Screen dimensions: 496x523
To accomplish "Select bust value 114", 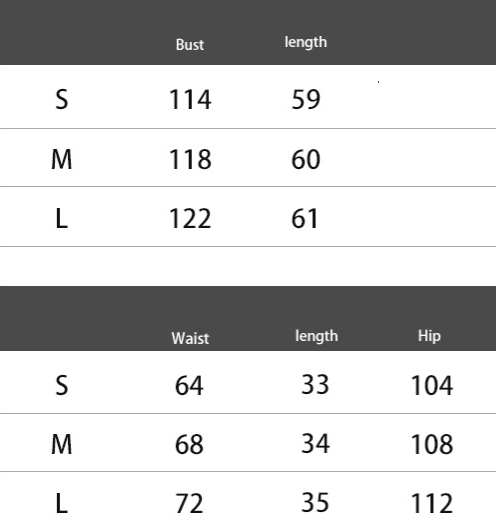I will click(x=190, y=99).
